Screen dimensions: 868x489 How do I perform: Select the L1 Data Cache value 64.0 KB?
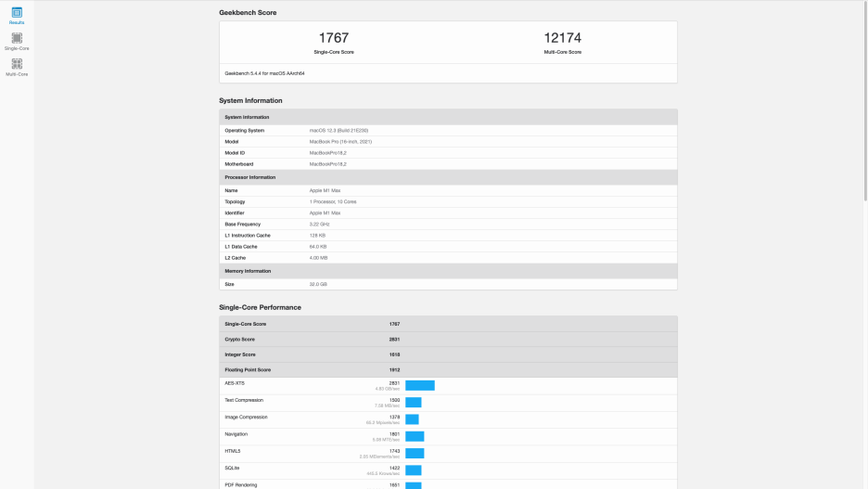click(318, 247)
